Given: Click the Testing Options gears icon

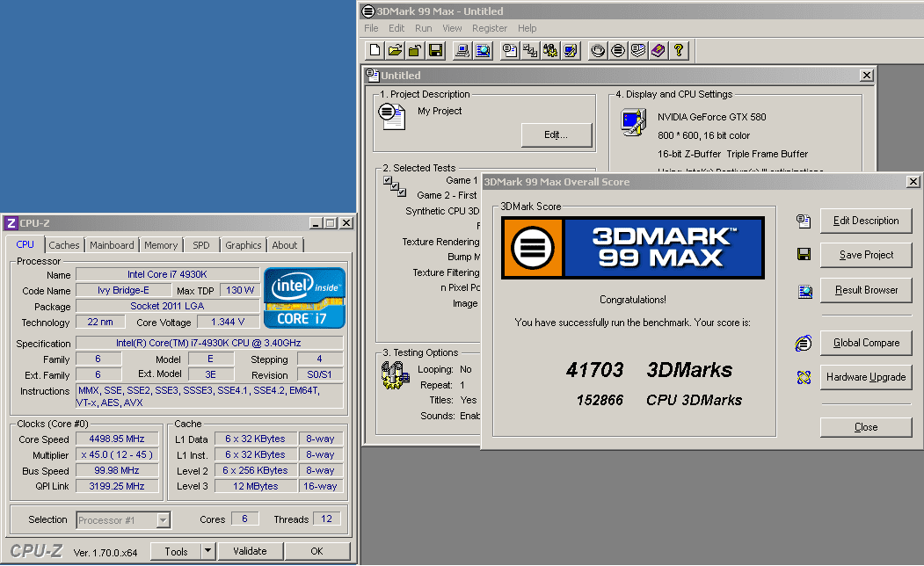Looking at the screenshot, I should (395, 375).
